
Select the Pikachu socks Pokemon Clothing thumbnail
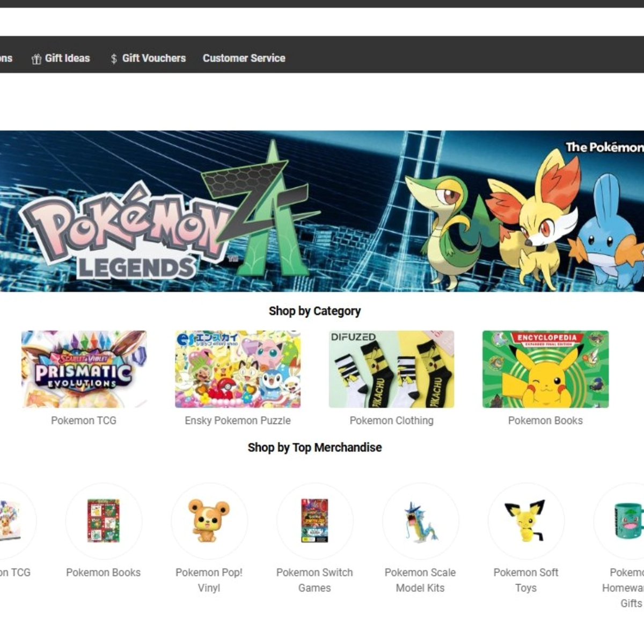click(391, 370)
